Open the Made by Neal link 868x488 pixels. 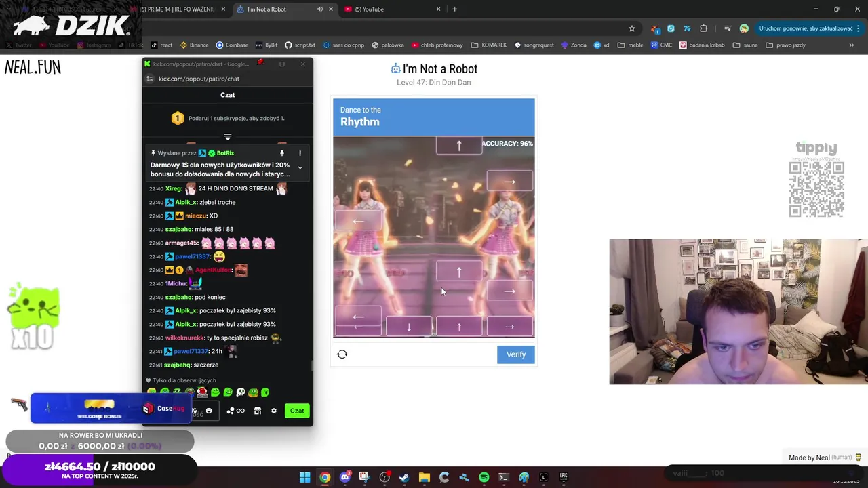click(x=825, y=457)
